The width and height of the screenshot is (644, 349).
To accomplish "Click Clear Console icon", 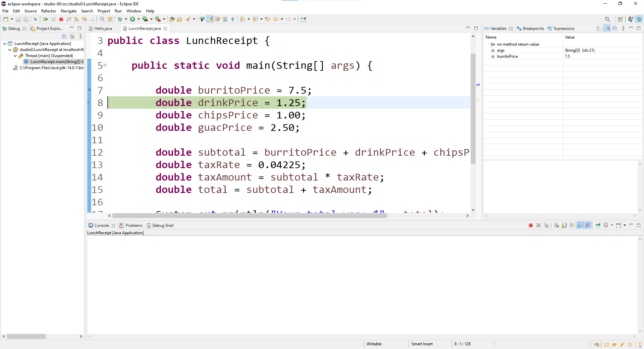I will click(556, 225).
